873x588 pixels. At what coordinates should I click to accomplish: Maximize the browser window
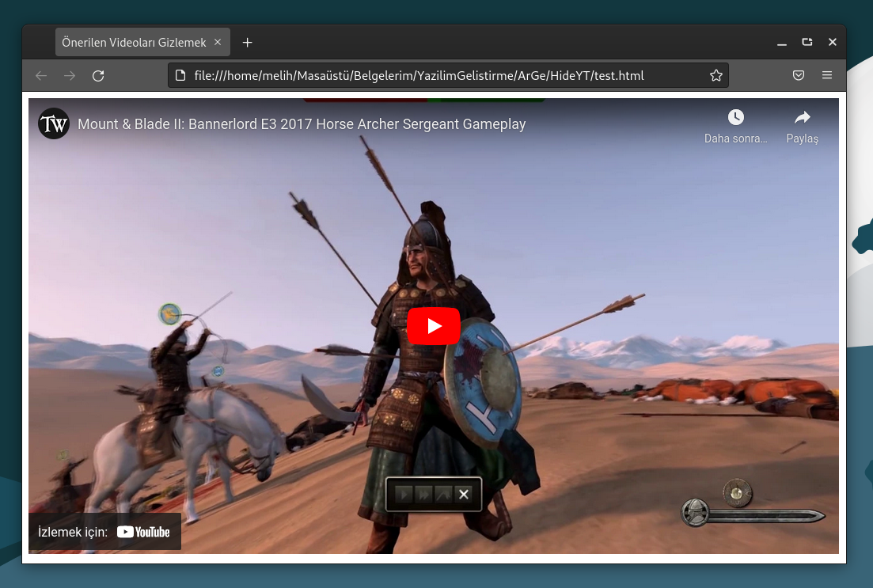(x=807, y=42)
